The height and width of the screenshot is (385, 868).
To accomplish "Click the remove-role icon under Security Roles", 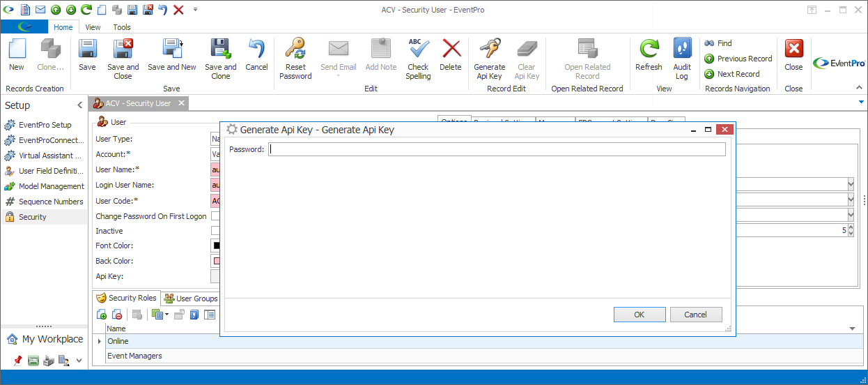I will 117,315.
